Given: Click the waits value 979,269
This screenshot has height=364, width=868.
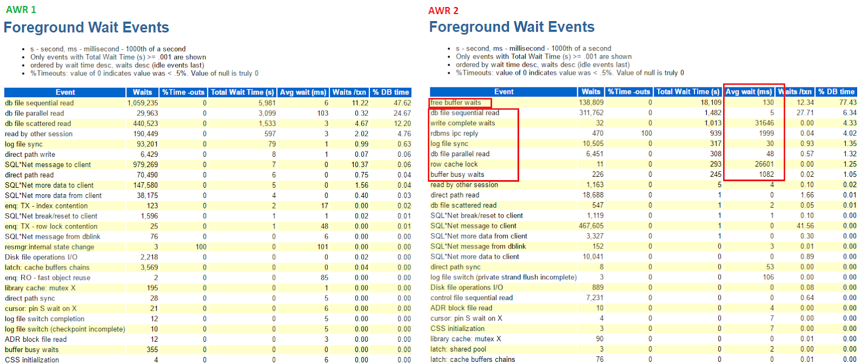Looking at the screenshot, I should click(x=145, y=165).
